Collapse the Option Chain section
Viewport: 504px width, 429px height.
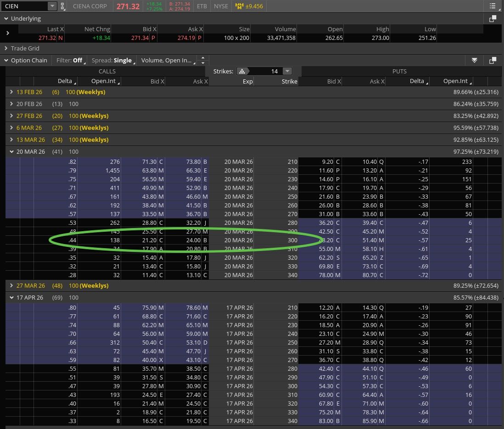(6, 60)
